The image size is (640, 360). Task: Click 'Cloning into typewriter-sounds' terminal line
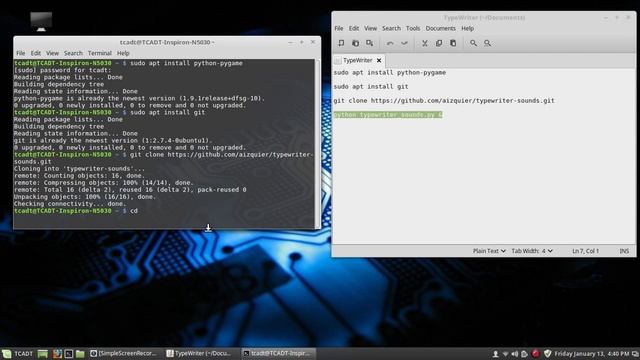click(79, 169)
